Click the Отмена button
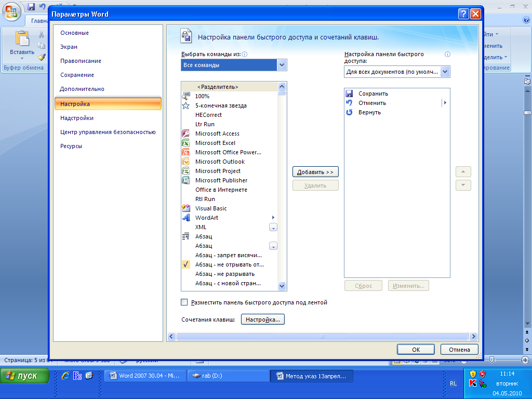The image size is (532, 399). click(459, 350)
